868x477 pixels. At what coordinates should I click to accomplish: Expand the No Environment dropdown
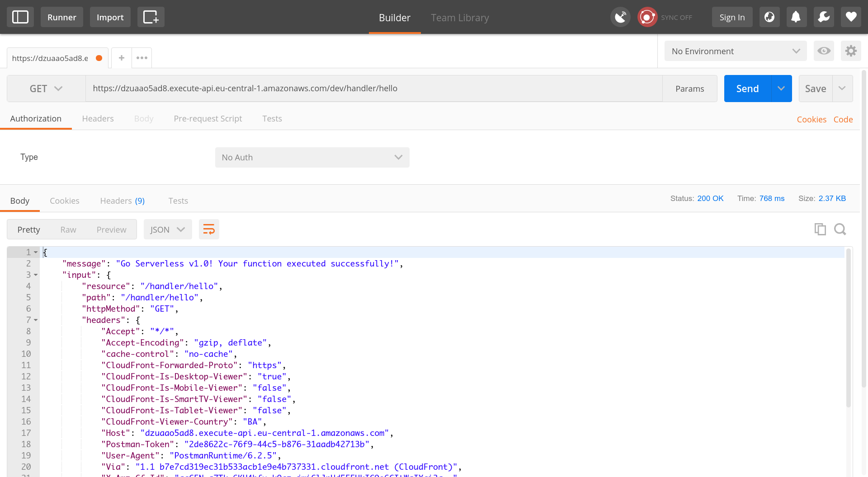pyautogui.click(x=735, y=51)
